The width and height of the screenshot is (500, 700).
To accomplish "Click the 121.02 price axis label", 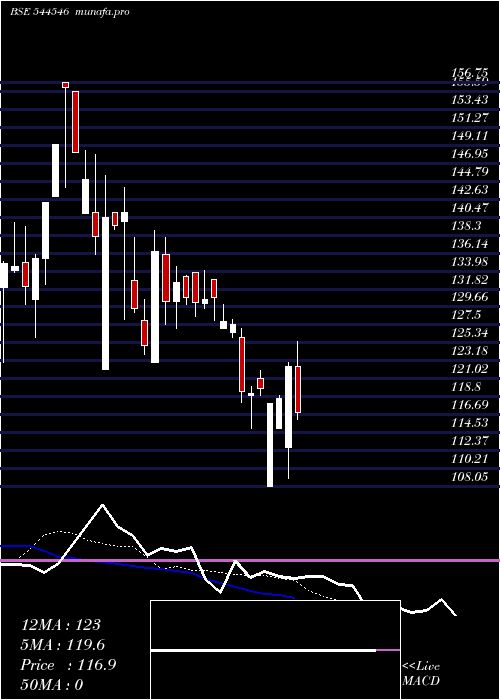I will (470, 369).
